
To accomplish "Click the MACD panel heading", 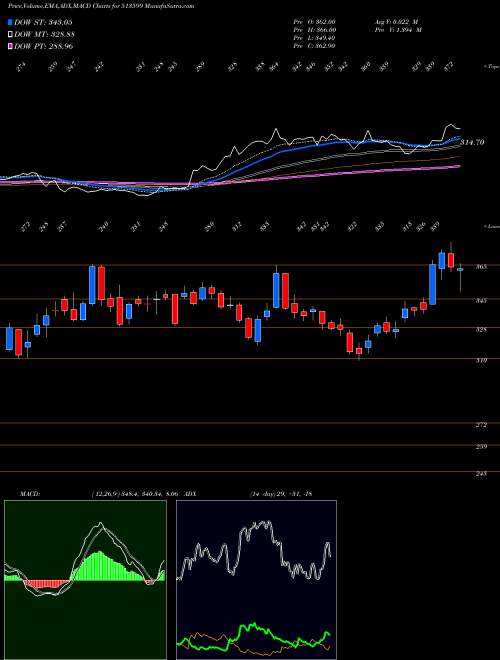I will pos(29,493).
